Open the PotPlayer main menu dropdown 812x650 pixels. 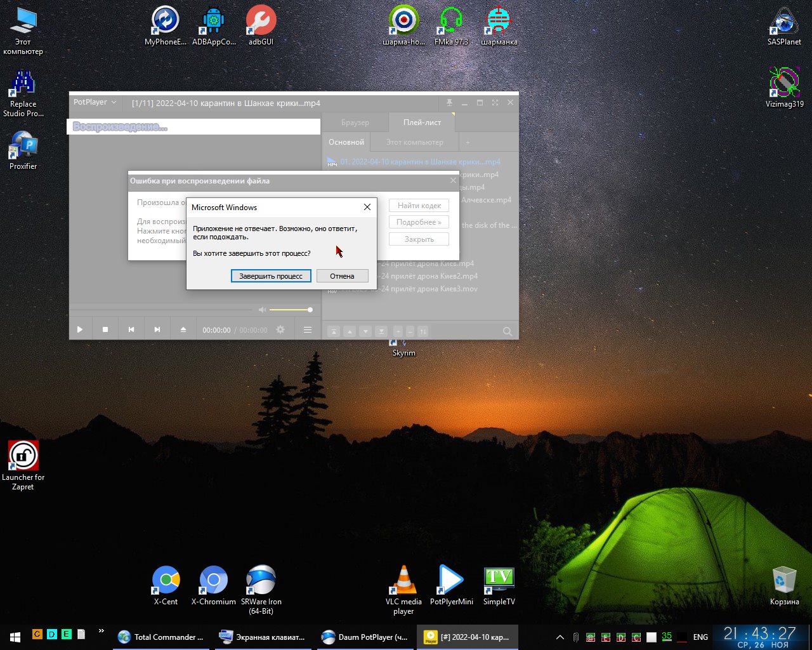tap(95, 102)
